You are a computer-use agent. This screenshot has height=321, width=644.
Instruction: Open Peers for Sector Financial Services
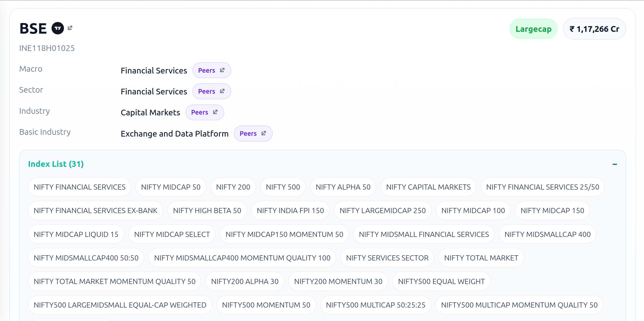(x=212, y=91)
